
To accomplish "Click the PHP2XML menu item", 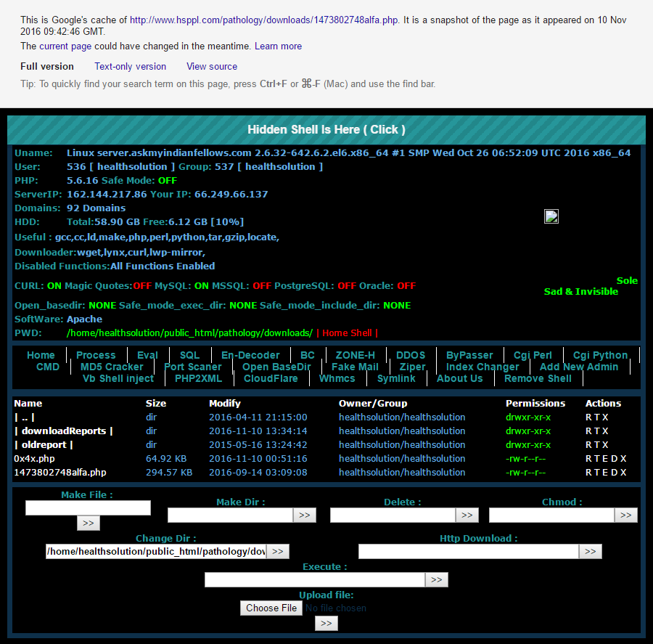I will 198,378.
